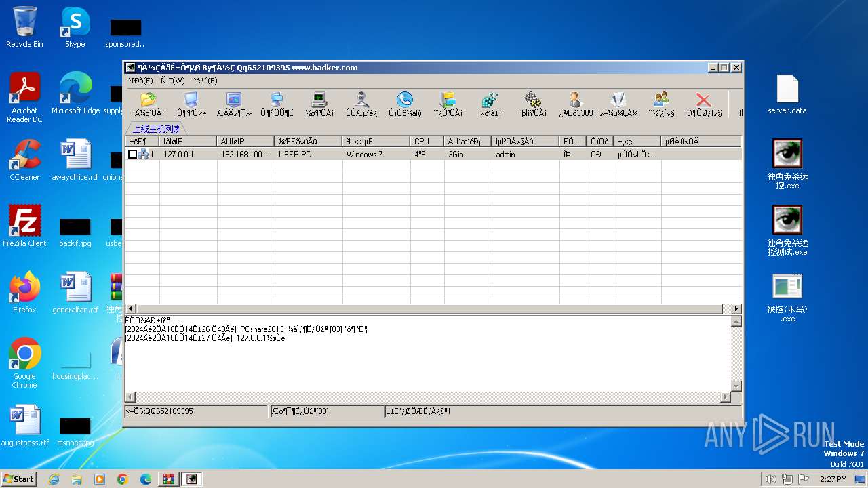
Task: Click the column header above USER-PC
Action: tap(309, 141)
